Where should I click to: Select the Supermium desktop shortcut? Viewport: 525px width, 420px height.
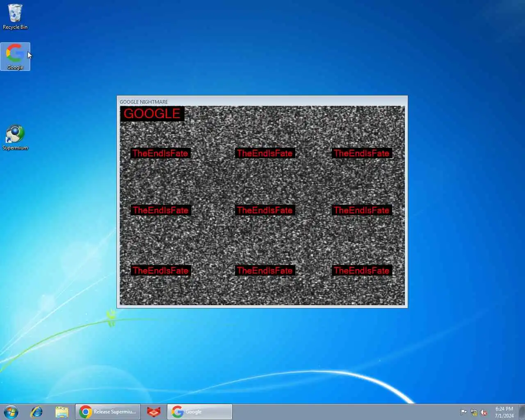(15, 137)
